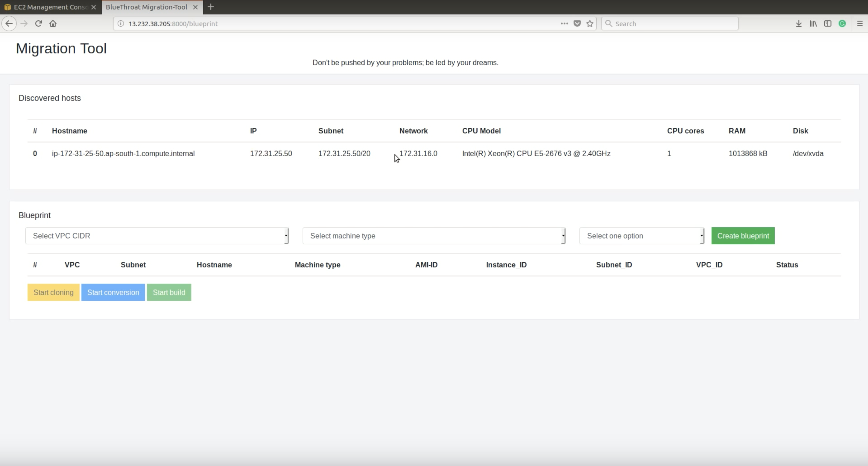Toggle the sidebar view icon

(x=828, y=23)
